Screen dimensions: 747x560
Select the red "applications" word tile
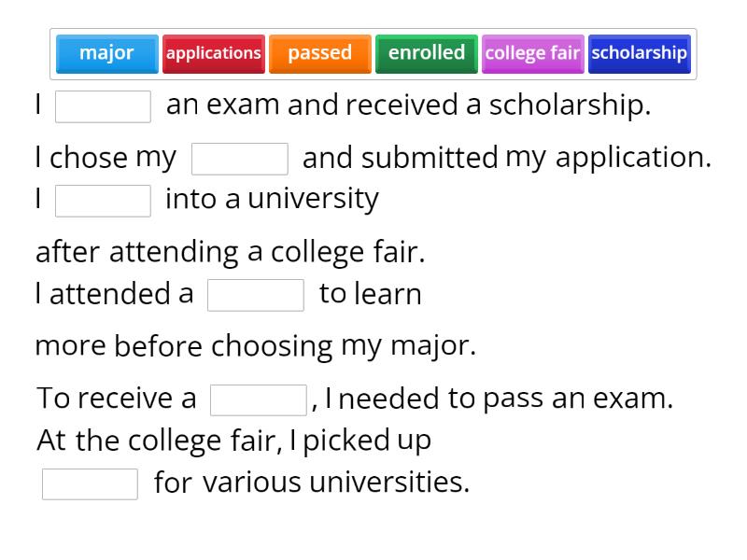(x=214, y=53)
